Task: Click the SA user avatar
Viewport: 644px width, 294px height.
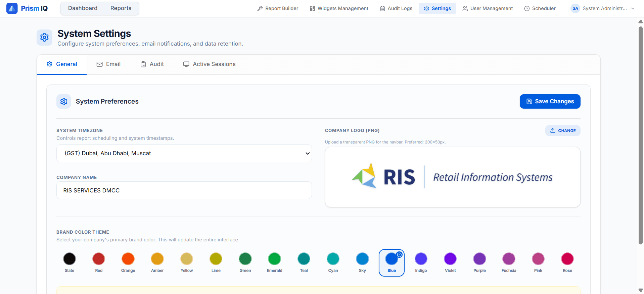Action: [x=575, y=8]
